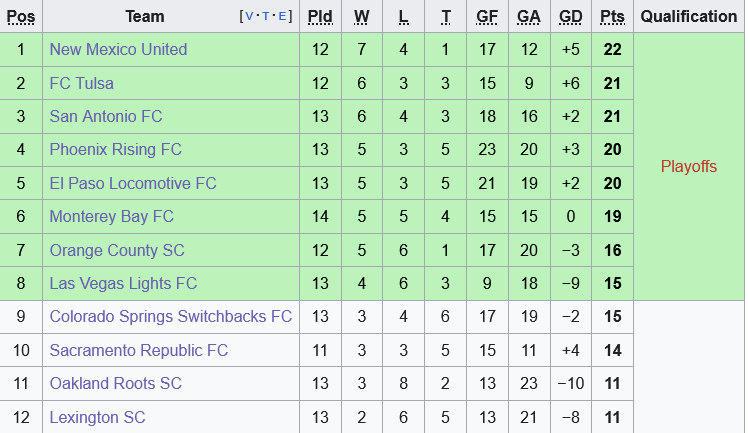Open the Orange County SC link
Screen dimensions: 748x433
click(x=117, y=250)
